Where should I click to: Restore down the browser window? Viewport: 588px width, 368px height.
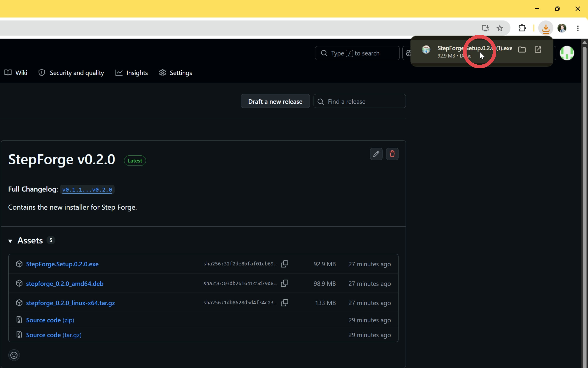tap(557, 9)
